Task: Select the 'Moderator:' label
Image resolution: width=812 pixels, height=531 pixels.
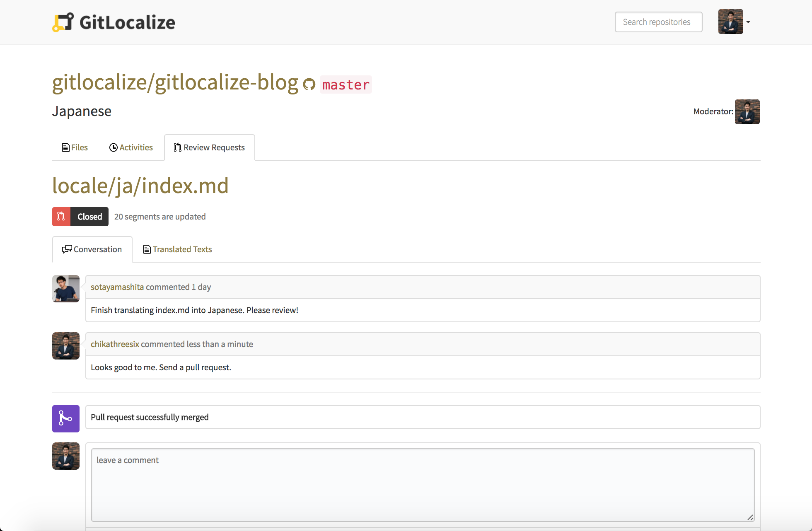Action: [x=713, y=111]
